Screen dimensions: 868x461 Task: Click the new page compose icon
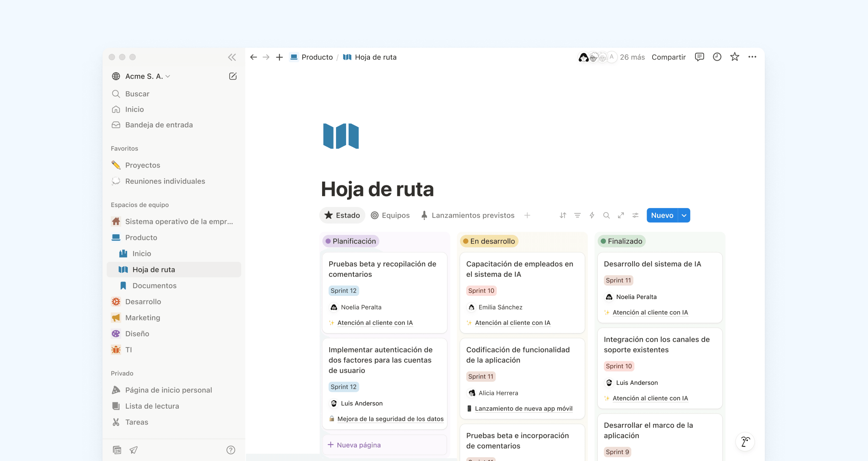[x=233, y=76]
